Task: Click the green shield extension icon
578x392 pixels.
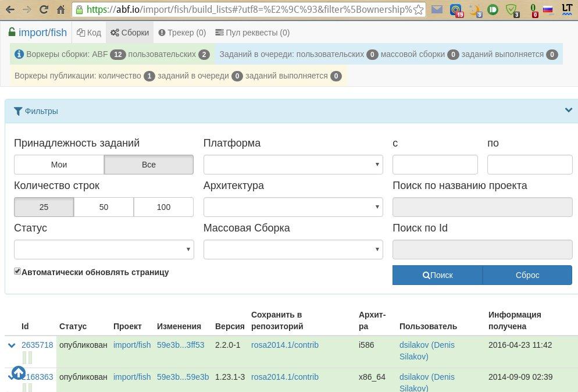Action: click(x=511, y=10)
